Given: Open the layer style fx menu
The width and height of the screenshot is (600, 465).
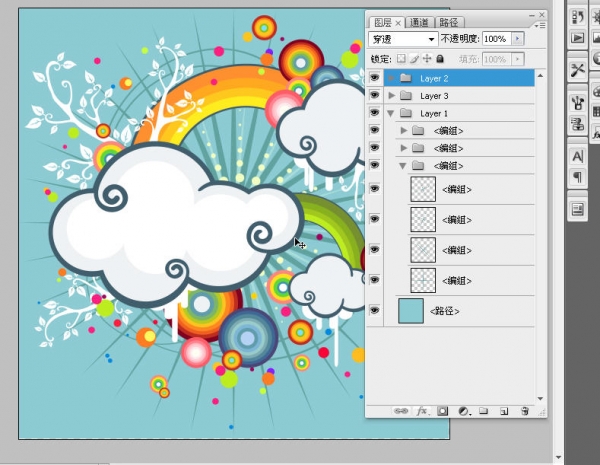Looking at the screenshot, I should (x=422, y=411).
